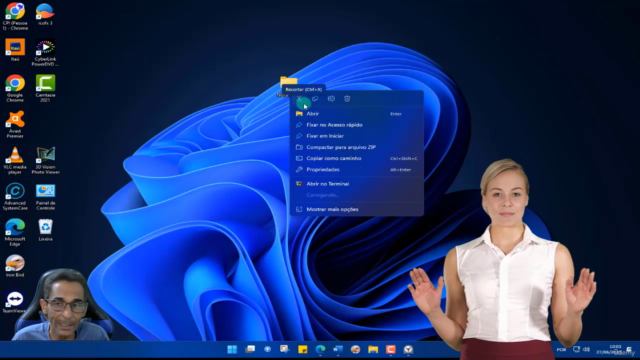Open File Explorer folder icon on taskbar
The image size is (640, 360).
point(373,349)
